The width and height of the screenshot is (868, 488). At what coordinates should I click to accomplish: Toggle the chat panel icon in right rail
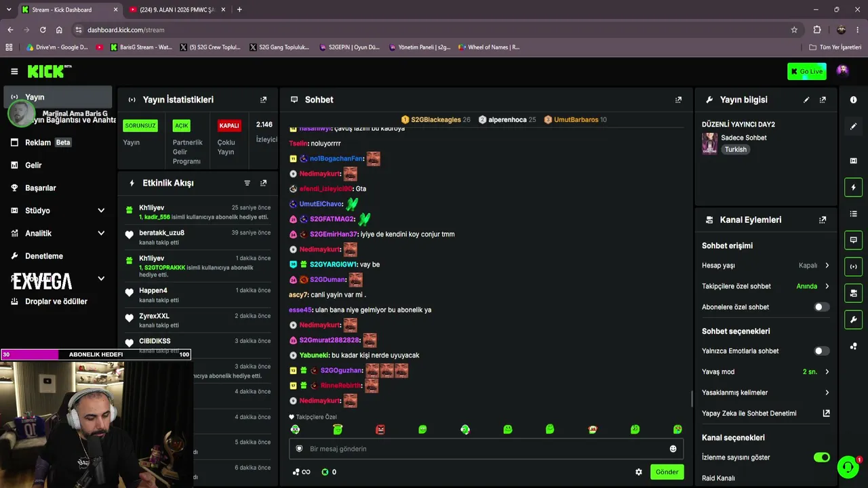853,240
